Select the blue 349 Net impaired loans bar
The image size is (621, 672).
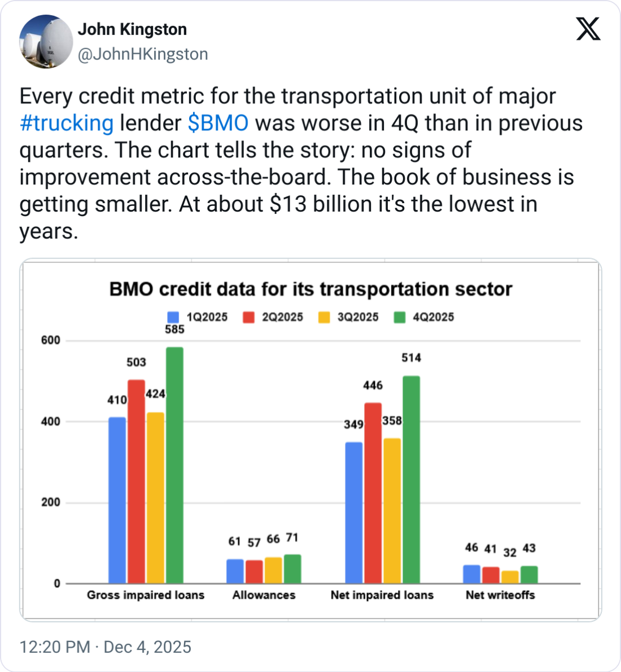(354, 513)
